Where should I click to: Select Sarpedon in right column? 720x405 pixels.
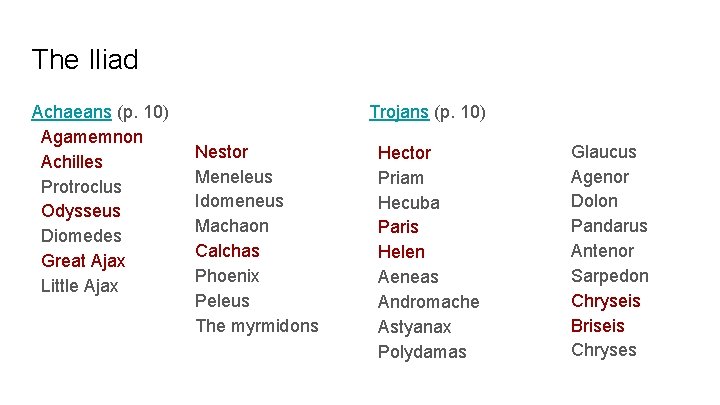pyautogui.click(x=609, y=276)
